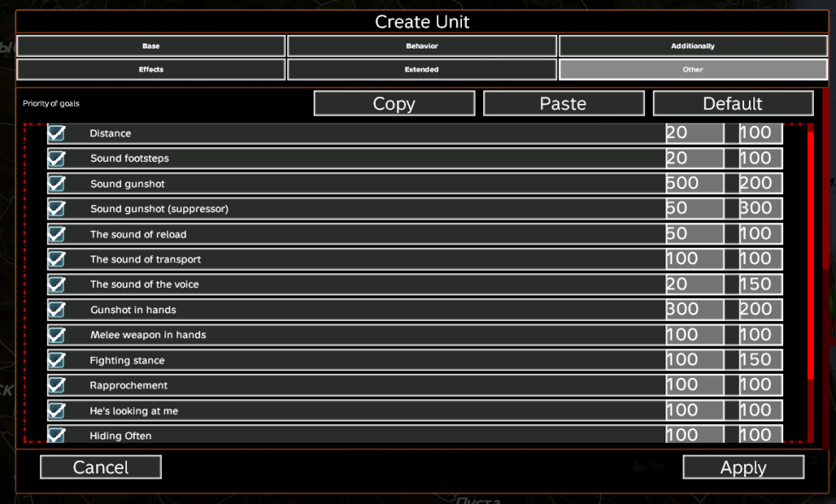Click the Default button

pos(732,104)
